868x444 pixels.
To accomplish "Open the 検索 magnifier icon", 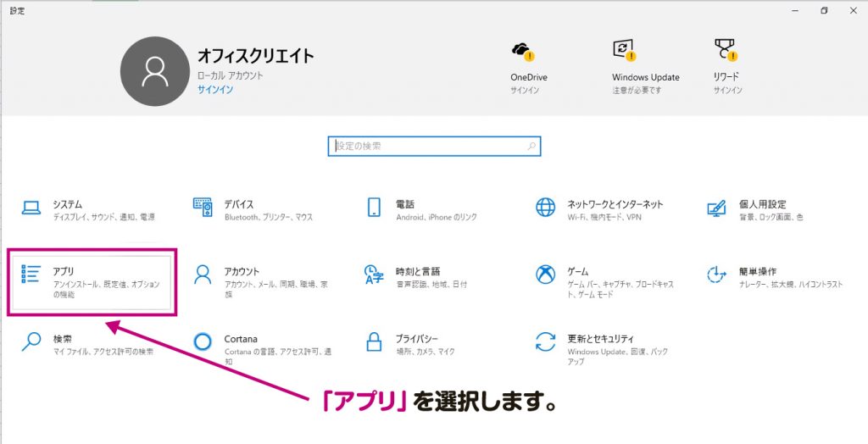I will click(31, 341).
